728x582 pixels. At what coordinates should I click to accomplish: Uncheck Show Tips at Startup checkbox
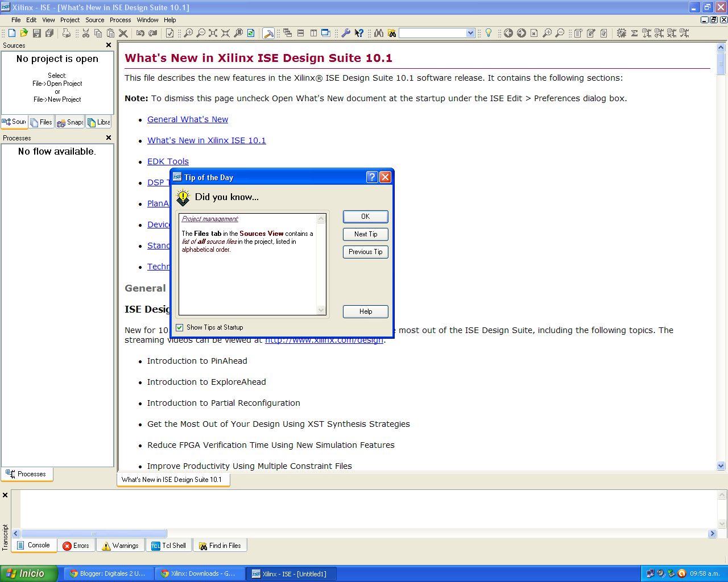[x=180, y=327]
